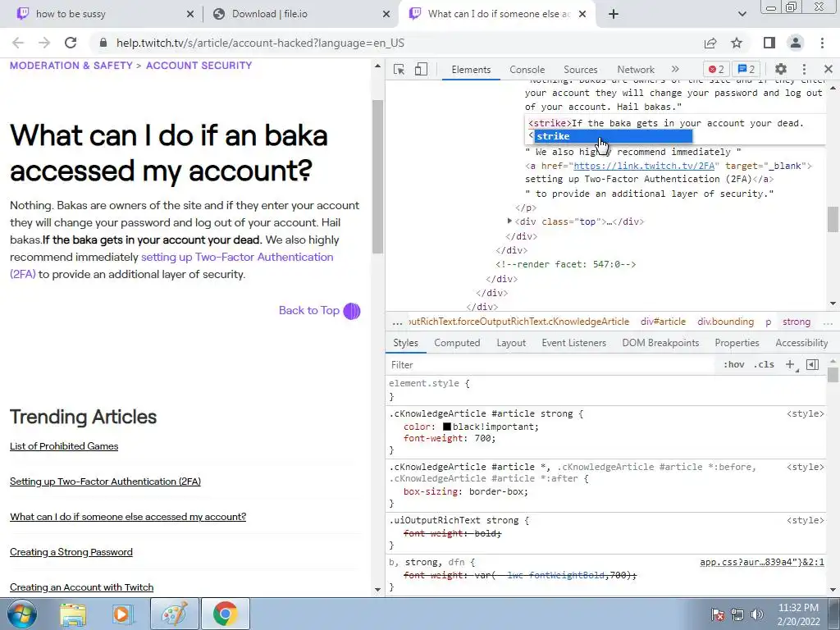The image size is (840, 630).
Task: Open Creating an Account with Twitch article
Action: pyautogui.click(x=81, y=587)
